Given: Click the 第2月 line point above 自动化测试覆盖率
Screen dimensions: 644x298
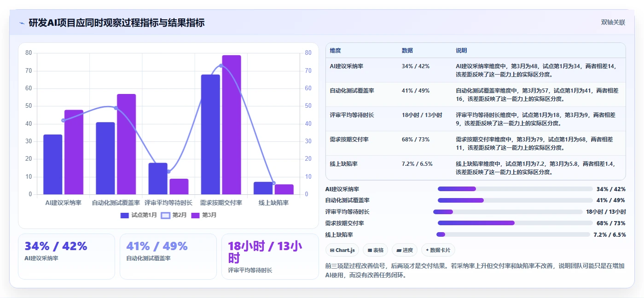Looking at the screenshot, I should (x=116, y=108).
